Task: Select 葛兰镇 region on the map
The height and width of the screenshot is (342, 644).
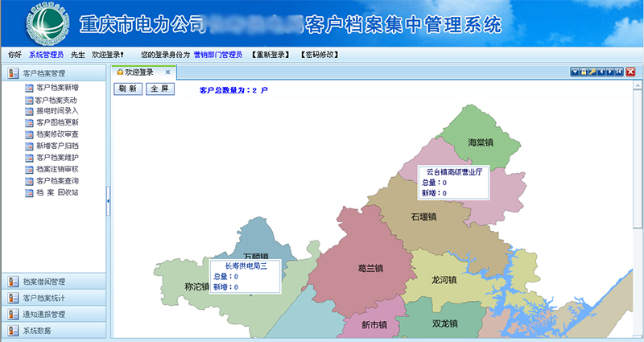Action: click(370, 269)
